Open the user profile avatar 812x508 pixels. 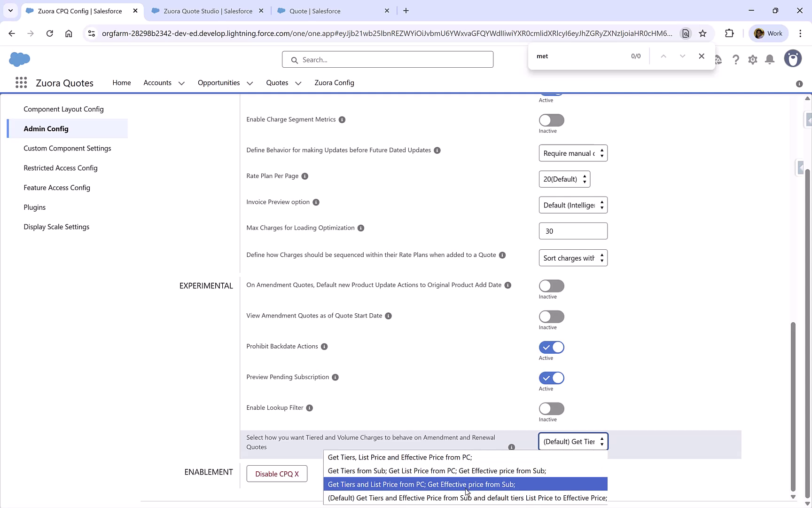click(793, 58)
